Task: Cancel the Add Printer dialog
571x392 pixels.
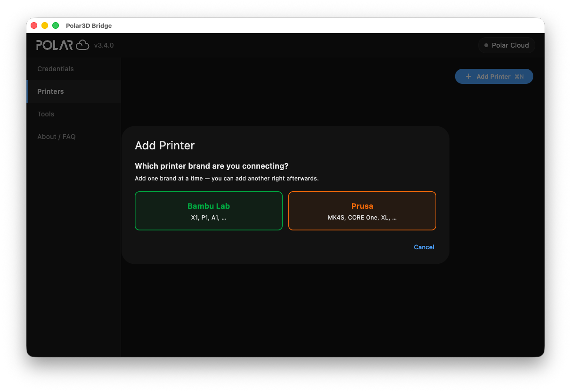Action: click(x=424, y=247)
